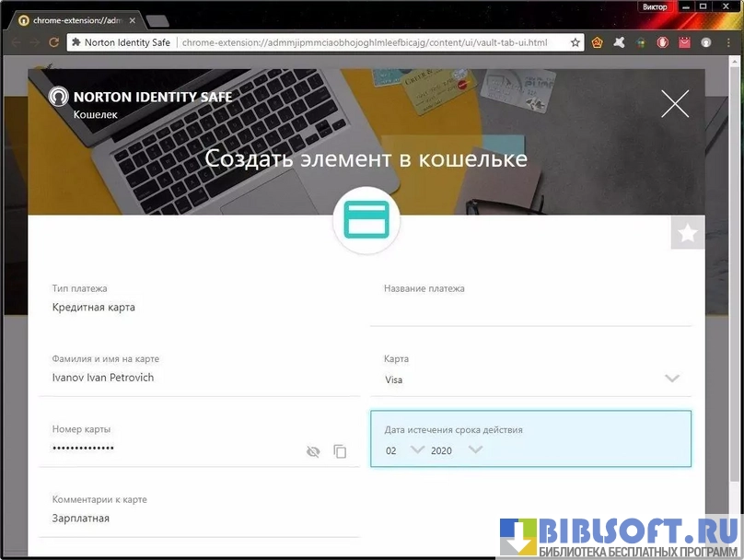744x560 pixels.
Task: Click the 'Виктор' profile button
Action: click(655, 6)
